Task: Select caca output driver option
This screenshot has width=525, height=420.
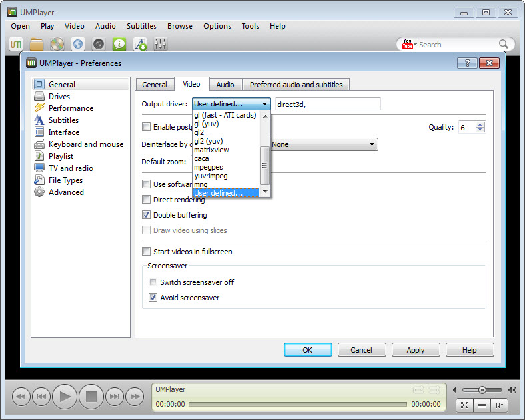Action: 226,159
